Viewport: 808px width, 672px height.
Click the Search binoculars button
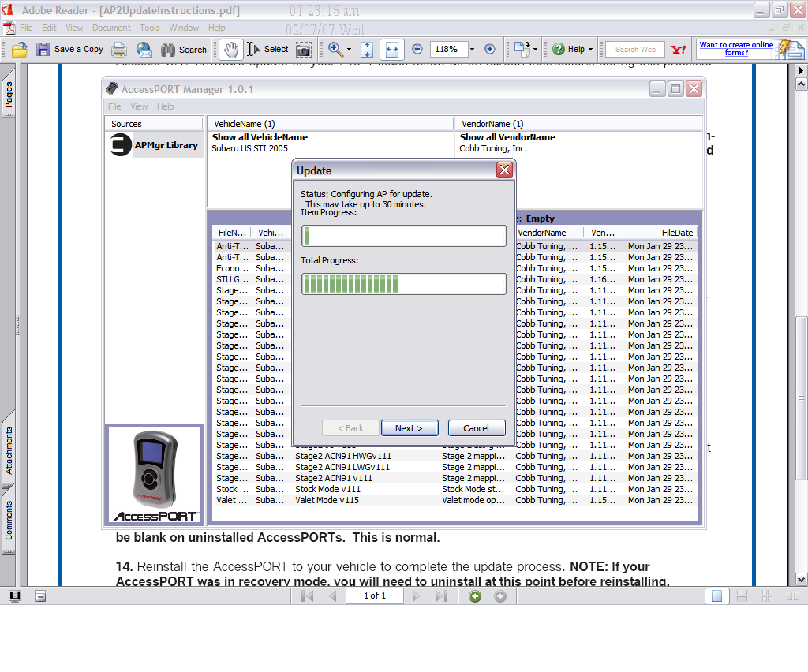click(183, 50)
